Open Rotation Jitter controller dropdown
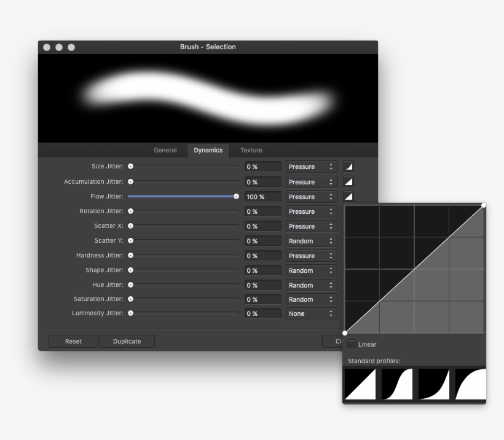The height and width of the screenshot is (440, 504). point(311,211)
